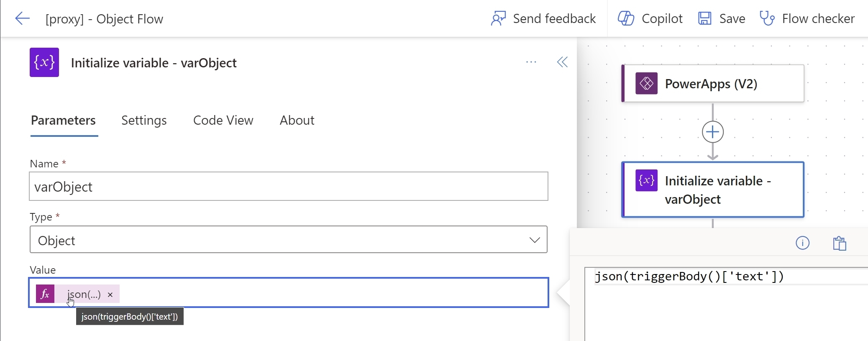Remove the json expression with the x
Viewport: 868px width, 341px height.
(110, 295)
